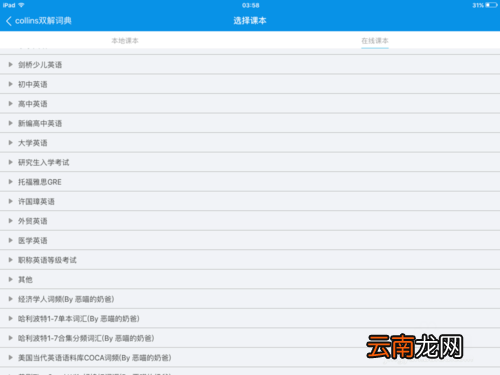The image size is (500, 375).
Task: Expand the 医学英语 disclosure triangle
Action: (11, 240)
